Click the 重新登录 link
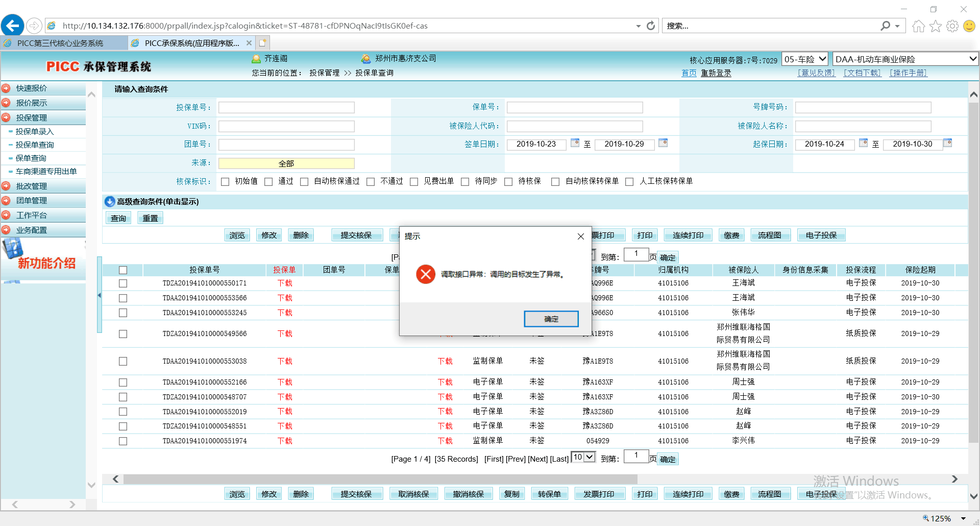 tap(716, 73)
